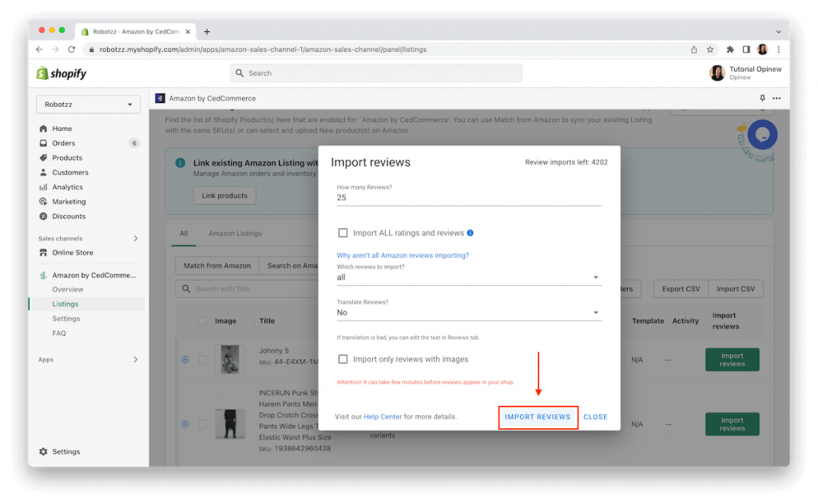Click the IMPORT REVIEWS button
The height and width of the screenshot is (504, 818).
point(538,417)
